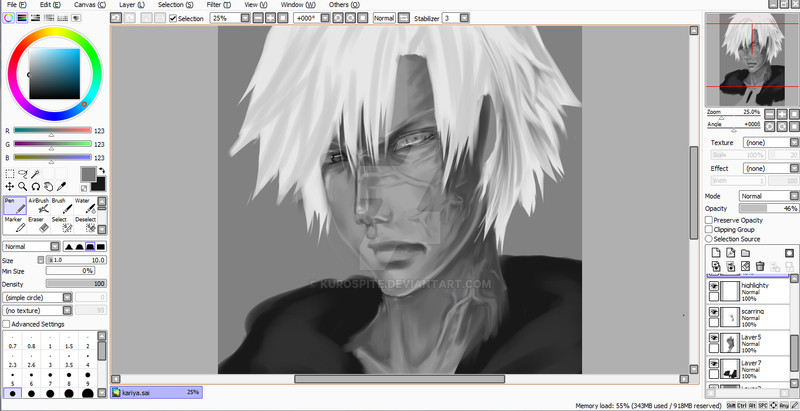Pick the lasso selection tool
This screenshot has width=800, height=411.
click(22, 174)
